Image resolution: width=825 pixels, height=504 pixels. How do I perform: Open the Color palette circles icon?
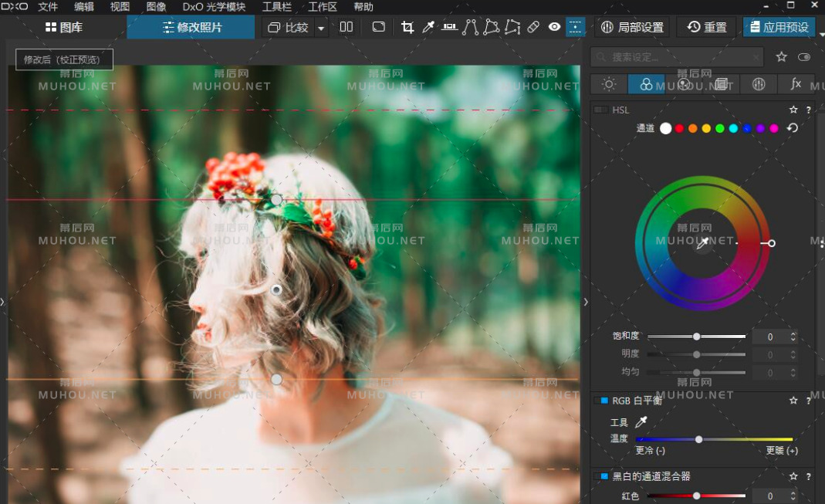pyautogui.click(x=646, y=84)
